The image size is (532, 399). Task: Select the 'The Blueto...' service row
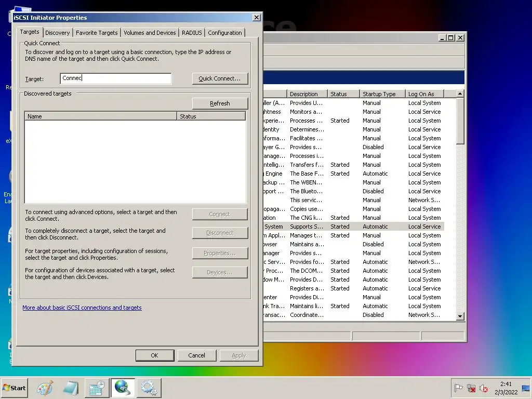pyautogui.click(x=353, y=191)
